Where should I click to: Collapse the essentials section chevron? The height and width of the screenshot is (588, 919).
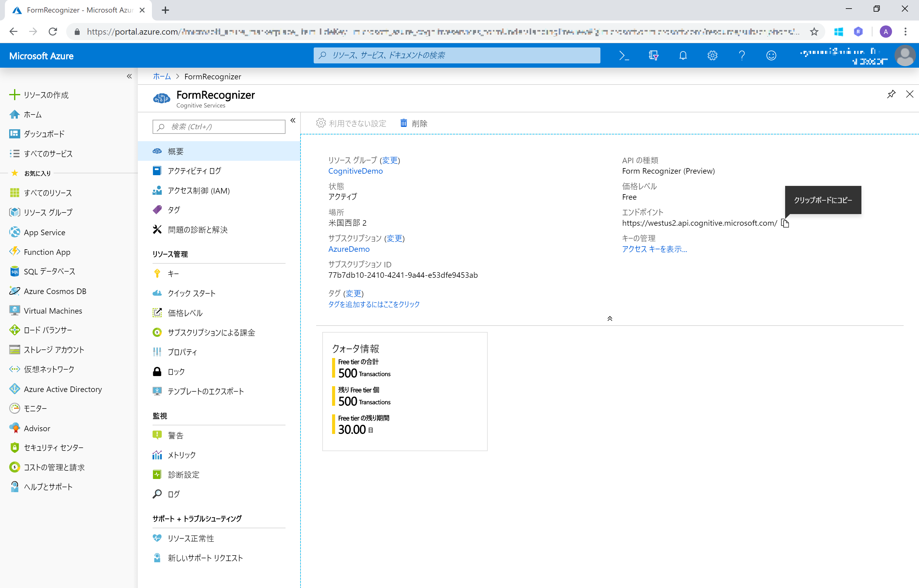610,318
